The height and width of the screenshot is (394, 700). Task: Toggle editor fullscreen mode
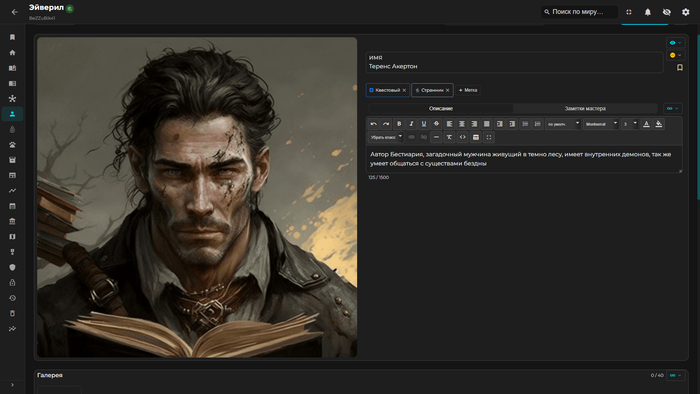pyautogui.click(x=489, y=137)
